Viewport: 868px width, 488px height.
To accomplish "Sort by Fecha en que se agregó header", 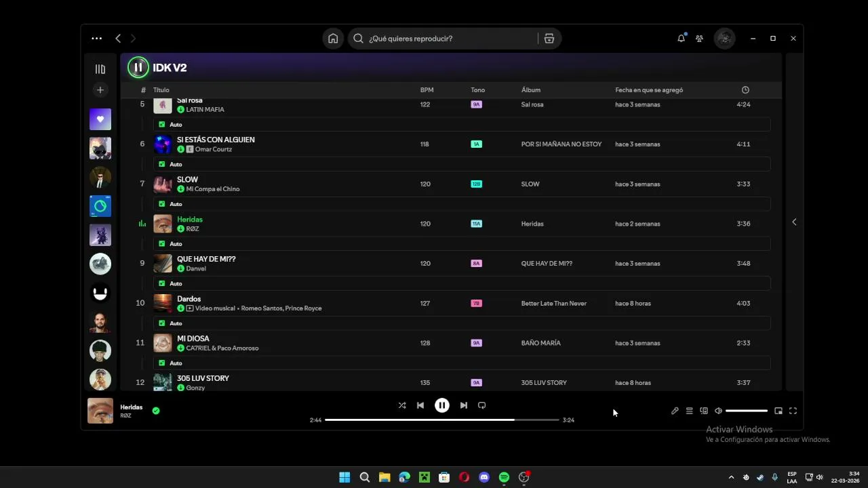I will coord(649,90).
